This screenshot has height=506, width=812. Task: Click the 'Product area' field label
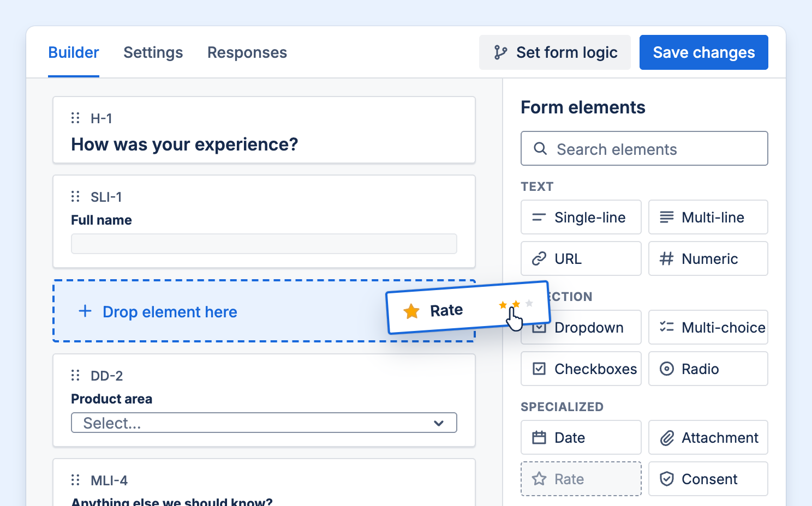111,399
